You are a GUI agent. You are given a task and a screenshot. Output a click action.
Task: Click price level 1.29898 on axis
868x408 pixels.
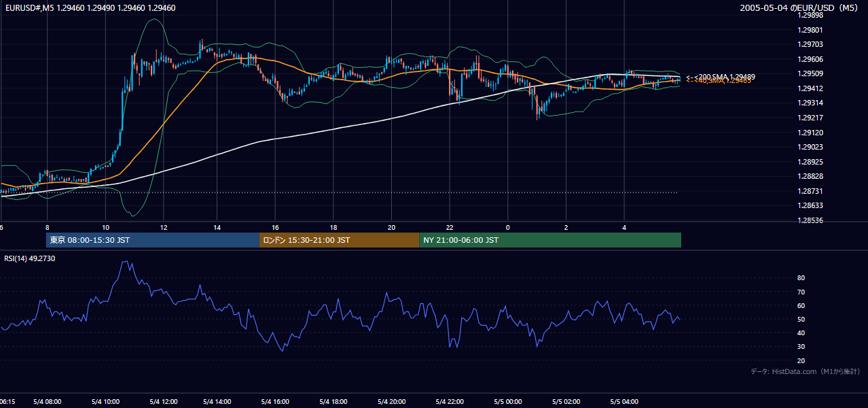[810, 15]
